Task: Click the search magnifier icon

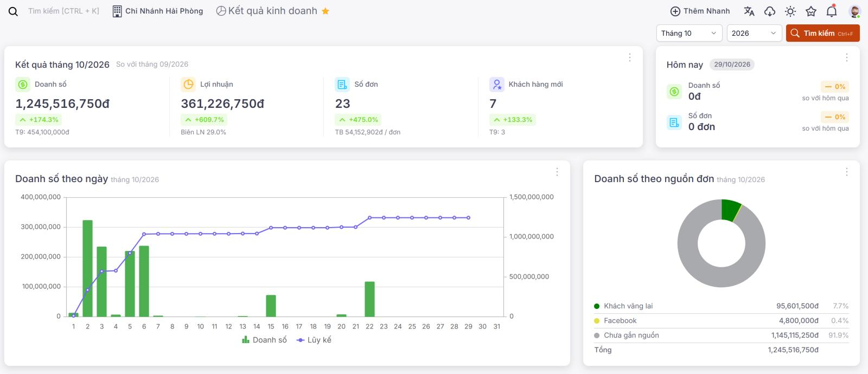Action: point(14,11)
